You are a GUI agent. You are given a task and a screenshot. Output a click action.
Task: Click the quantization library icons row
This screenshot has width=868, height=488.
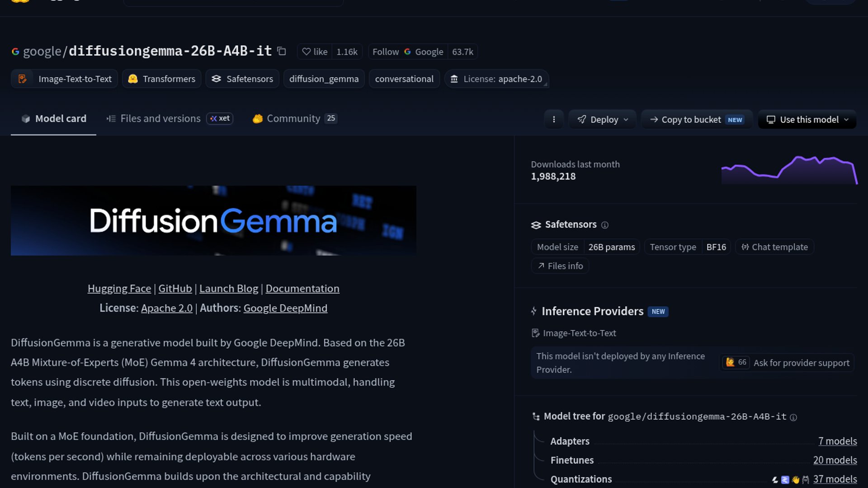(790, 479)
